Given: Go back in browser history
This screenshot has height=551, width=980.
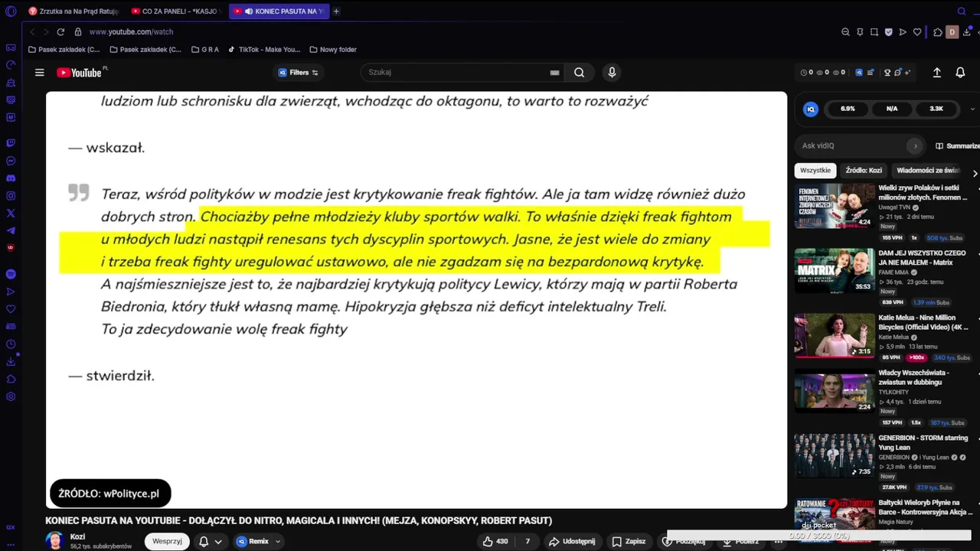Looking at the screenshot, I should tap(32, 32).
